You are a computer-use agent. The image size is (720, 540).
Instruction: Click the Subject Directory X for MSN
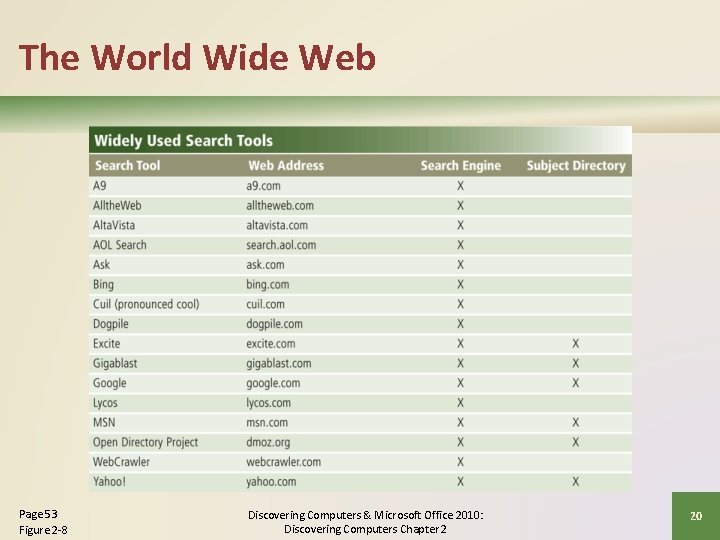coord(575,422)
